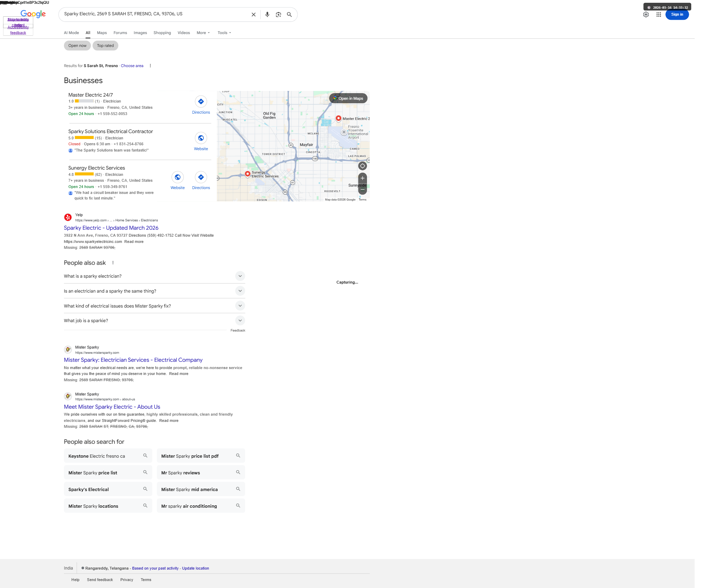Expand 'What job is a sparkie?' question
This screenshot has width=703, height=588.
coord(240,320)
